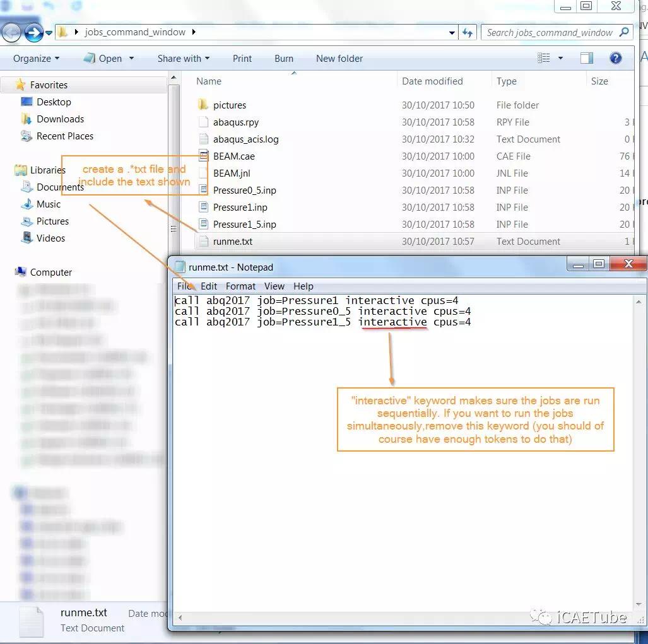Select the pictures folder
Viewport: 648px width, 644px height.
pos(230,105)
